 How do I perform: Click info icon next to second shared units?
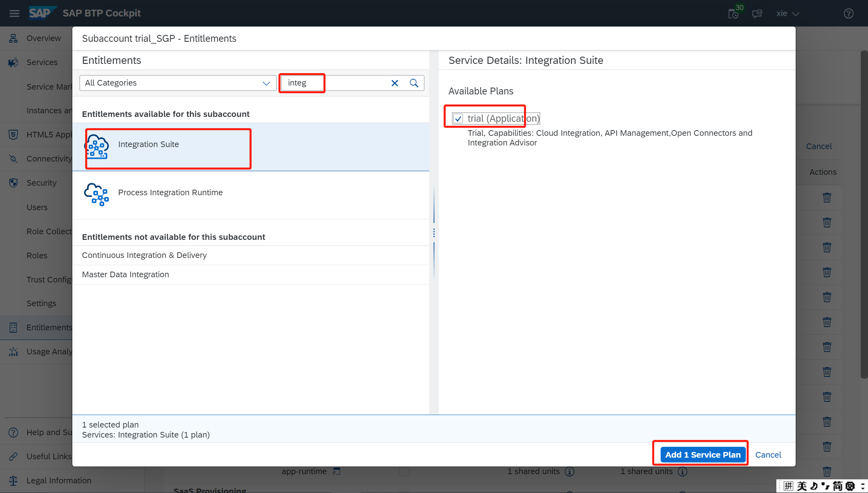coord(682,471)
